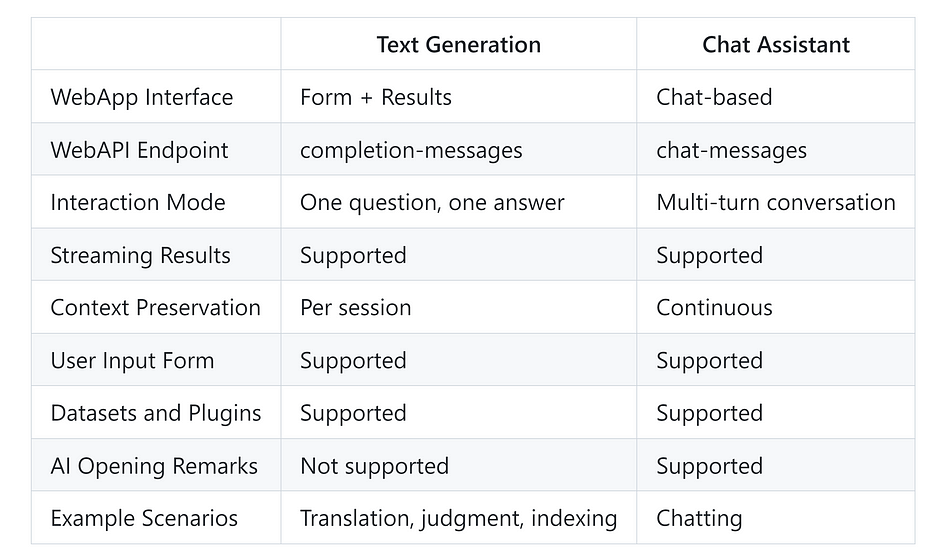Select the Streaming Results row label
Screen dimensions: 945x558
(140, 255)
